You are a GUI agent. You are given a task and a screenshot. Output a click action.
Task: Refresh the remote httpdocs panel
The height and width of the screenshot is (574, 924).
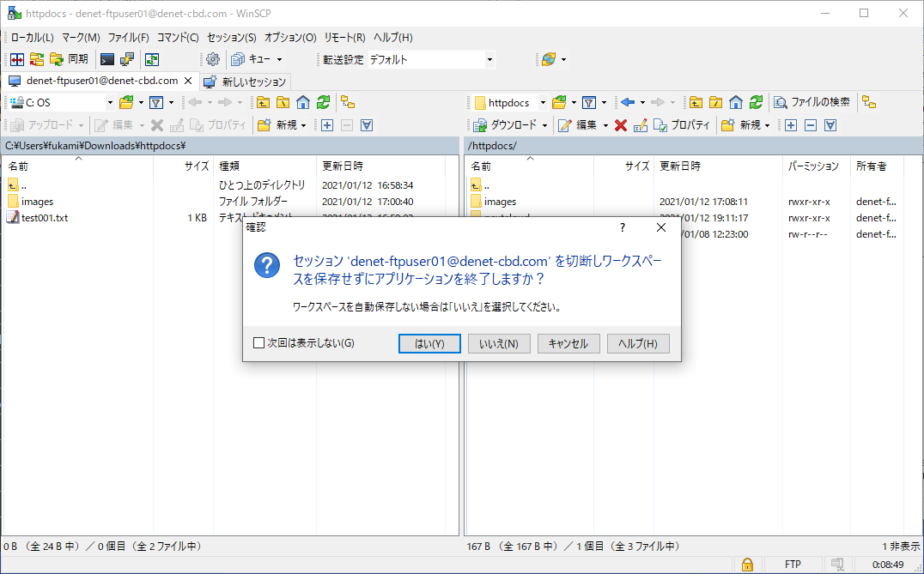756,102
